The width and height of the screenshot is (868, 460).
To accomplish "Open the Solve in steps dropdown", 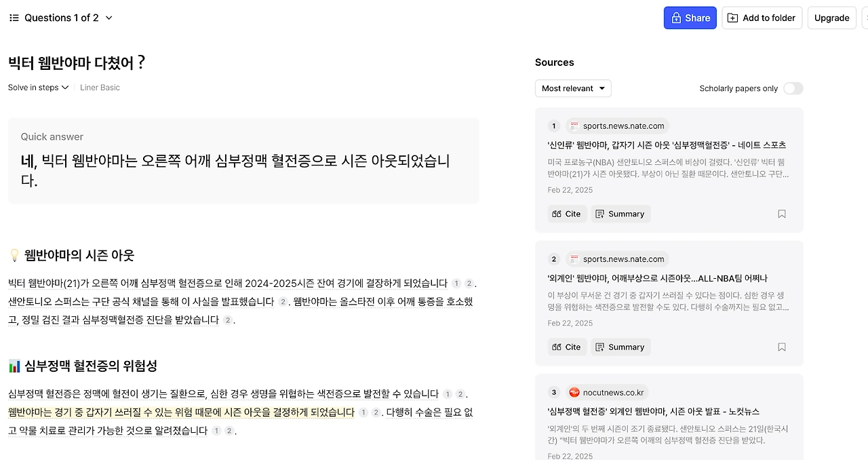I will [x=39, y=88].
